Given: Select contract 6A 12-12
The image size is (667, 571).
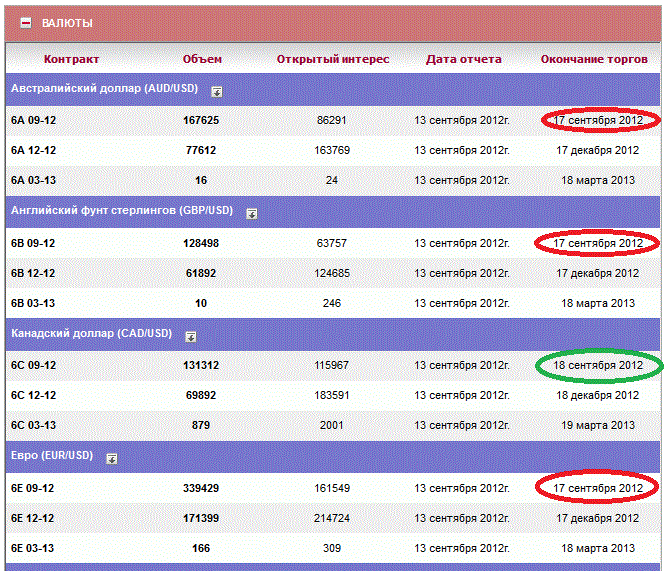Looking at the screenshot, I should [x=34, y=150].
